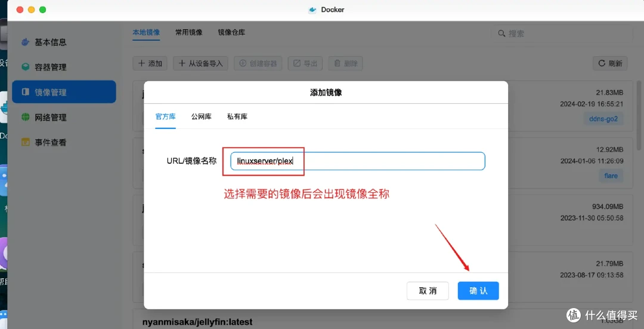The width and height of the screenshot is (644, 329).
Task: Switch to the 本地镜像 tab
Action: pyautogui.click(x=146, y=32)
